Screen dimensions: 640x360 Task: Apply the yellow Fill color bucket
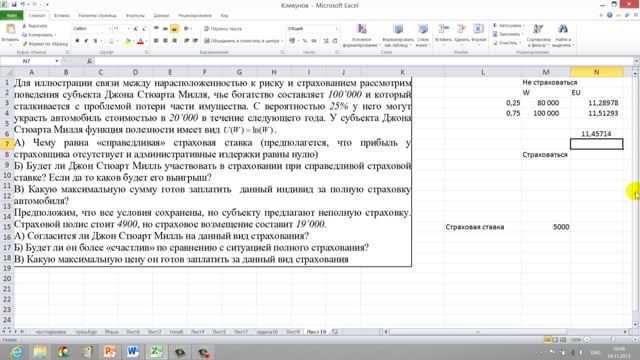click(127, 41)
